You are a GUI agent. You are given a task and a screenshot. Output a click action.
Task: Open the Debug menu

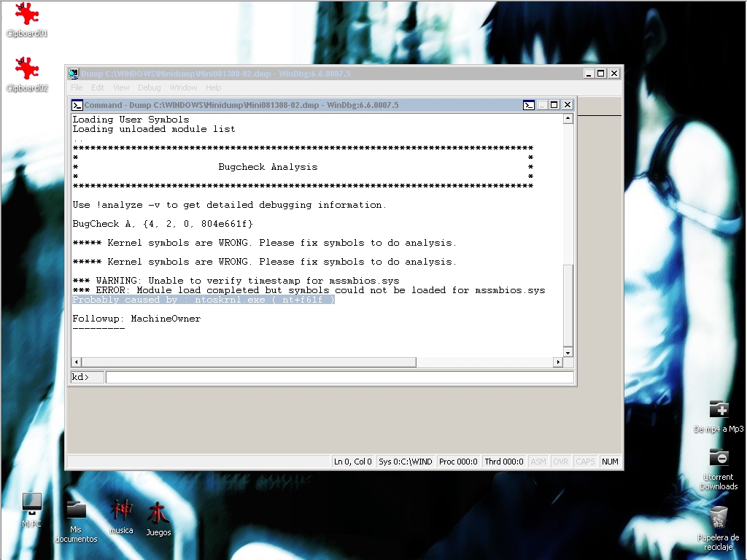pos(149,87)
